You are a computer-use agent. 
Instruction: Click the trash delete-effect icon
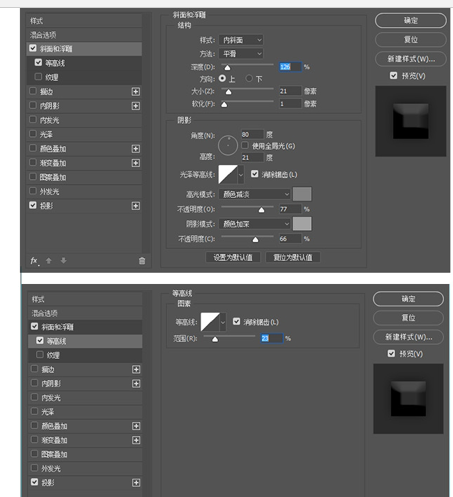tap(142, 261)
